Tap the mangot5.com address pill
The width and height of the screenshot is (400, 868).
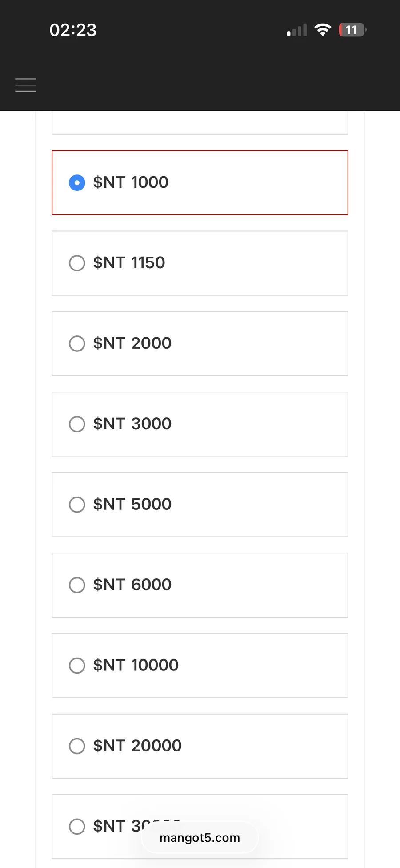click(x=200, y=838)
